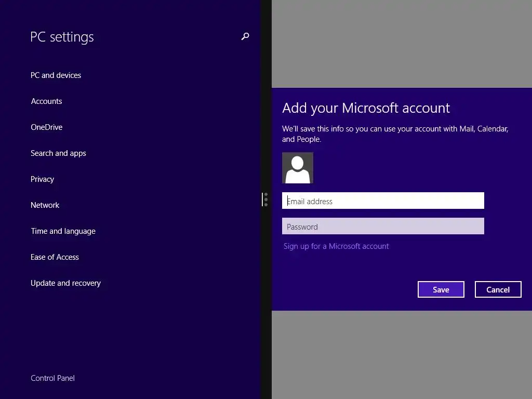Open Privacy settings

[x=42, y=179]
